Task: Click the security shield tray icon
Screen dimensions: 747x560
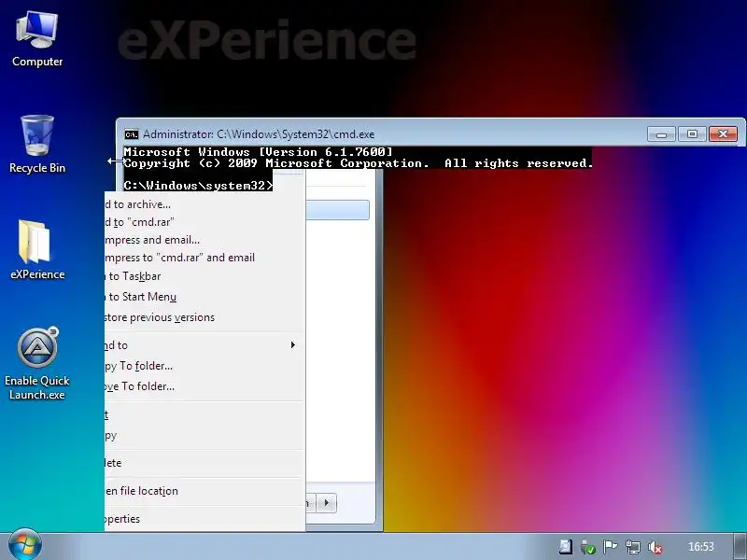Action: 588,547
